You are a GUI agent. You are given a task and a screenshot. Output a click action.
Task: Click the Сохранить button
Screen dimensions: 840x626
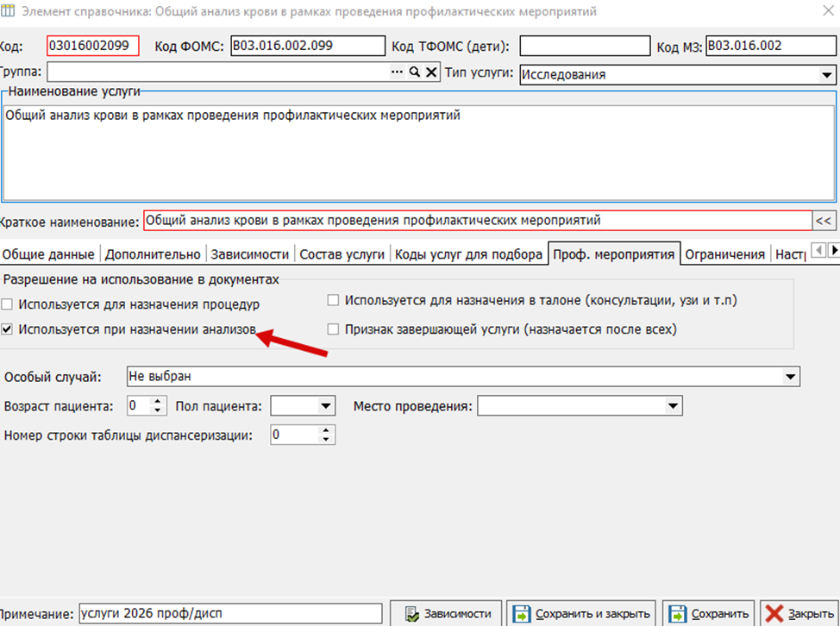(x=709, y=614)
